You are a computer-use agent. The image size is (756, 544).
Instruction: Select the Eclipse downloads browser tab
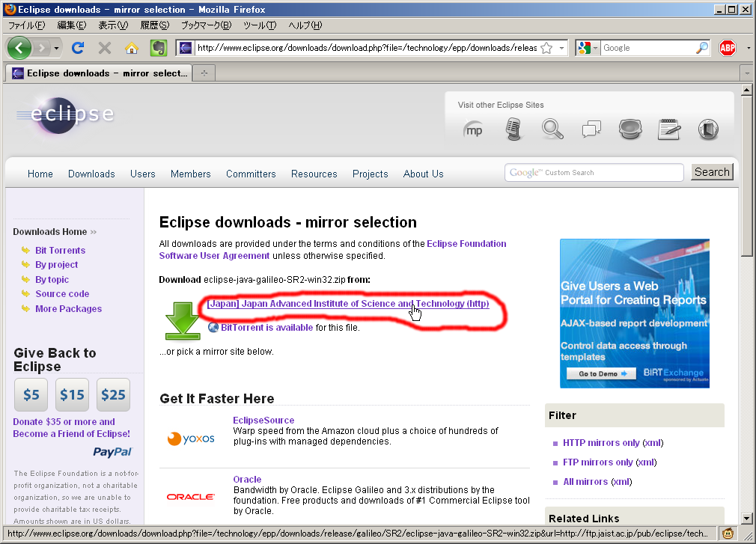click(x=100, y=73)
